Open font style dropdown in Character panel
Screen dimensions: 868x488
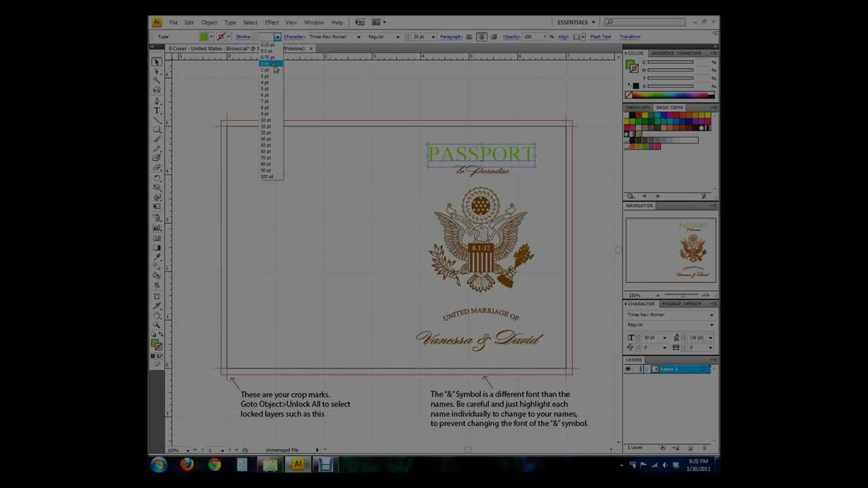(711, 325)
